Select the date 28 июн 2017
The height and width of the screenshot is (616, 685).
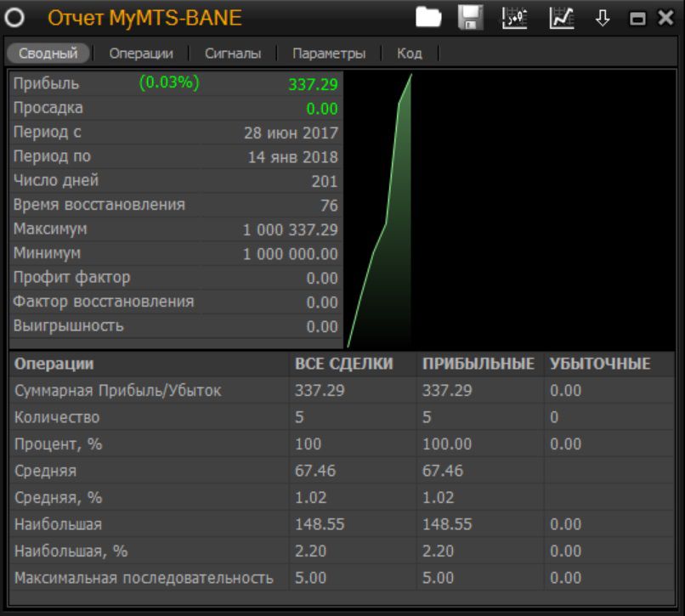(x=291, y=133)
